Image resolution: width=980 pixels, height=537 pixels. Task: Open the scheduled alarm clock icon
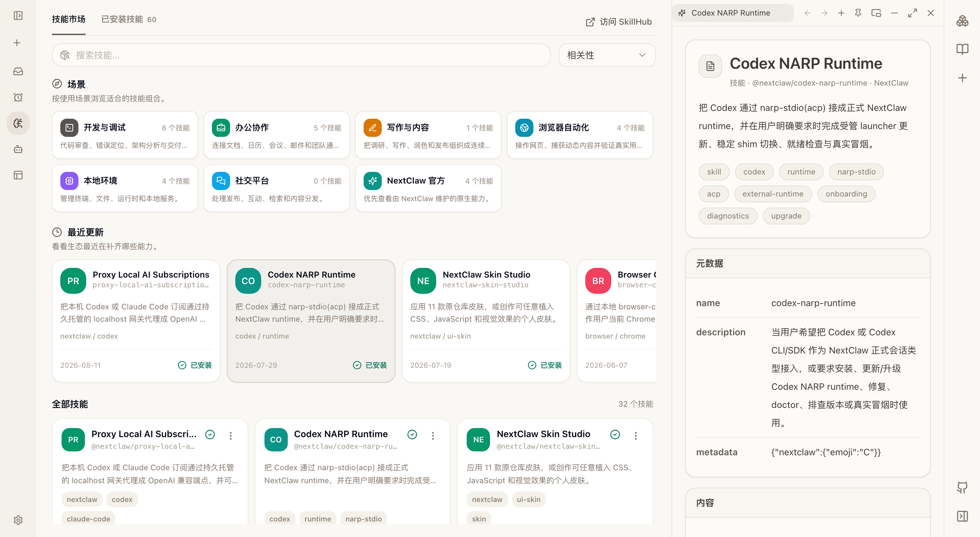click(18, 97)
